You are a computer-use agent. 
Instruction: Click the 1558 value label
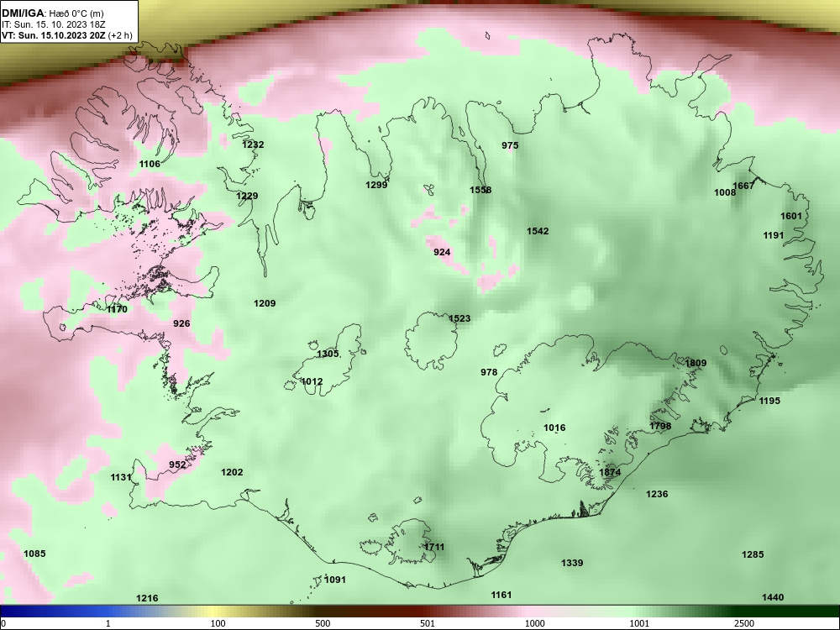[x=480, y=190]
